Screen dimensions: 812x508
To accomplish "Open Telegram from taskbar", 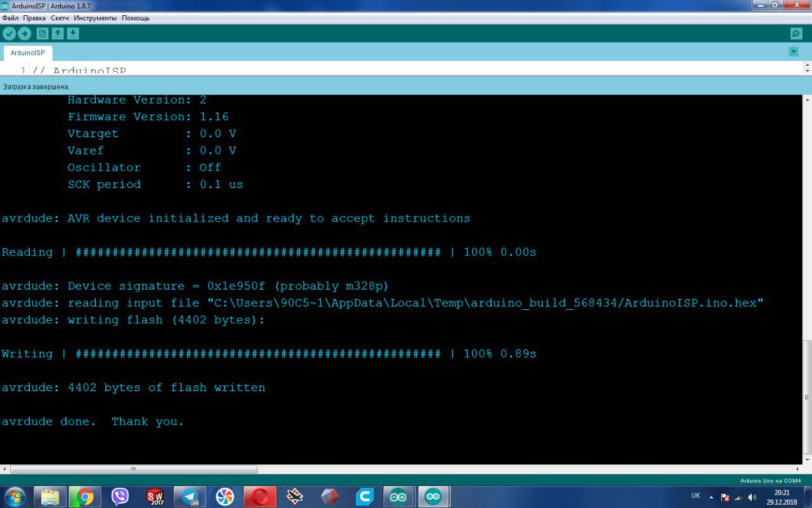I will click(190, 497).
